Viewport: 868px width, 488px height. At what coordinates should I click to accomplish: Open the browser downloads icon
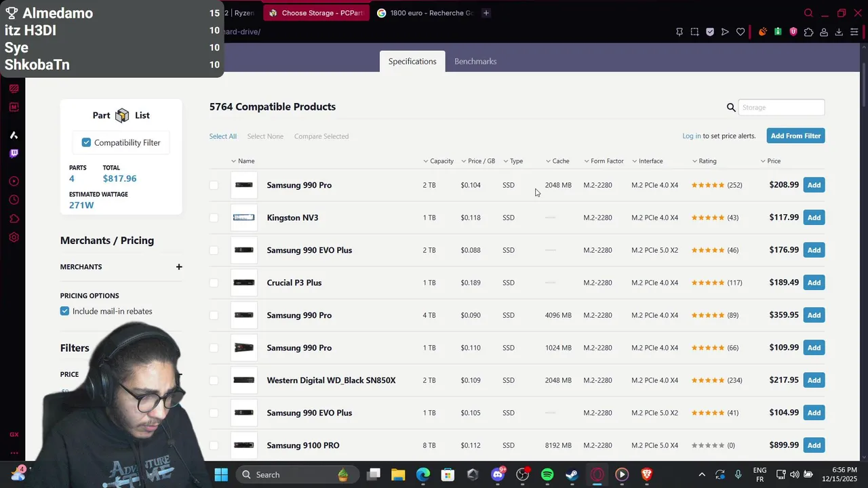point(839,32)
